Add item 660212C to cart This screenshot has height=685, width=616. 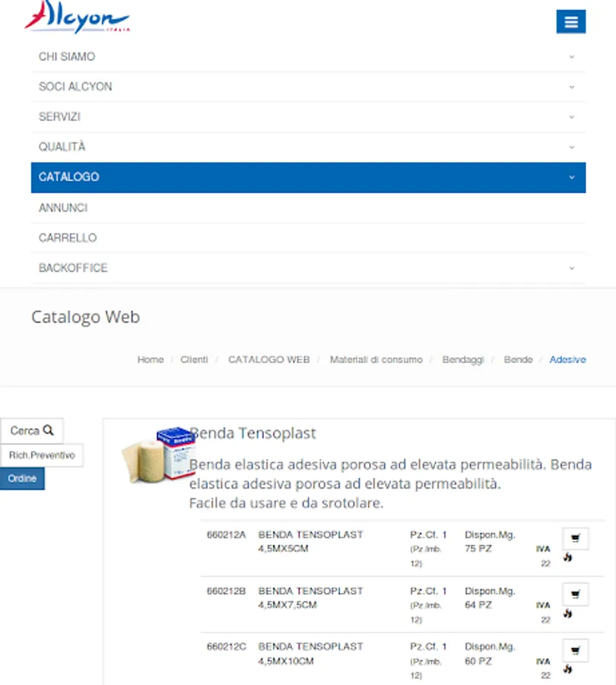click(576, 651)
